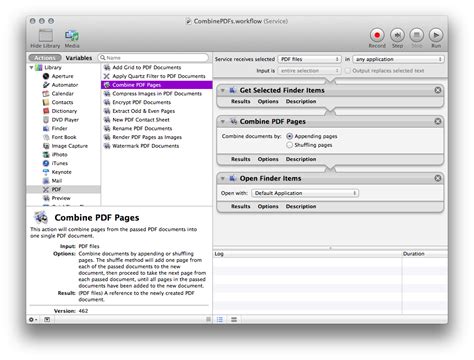Show Options of Combine PDF Pages action
474x360 pixels.
(268, 159)
